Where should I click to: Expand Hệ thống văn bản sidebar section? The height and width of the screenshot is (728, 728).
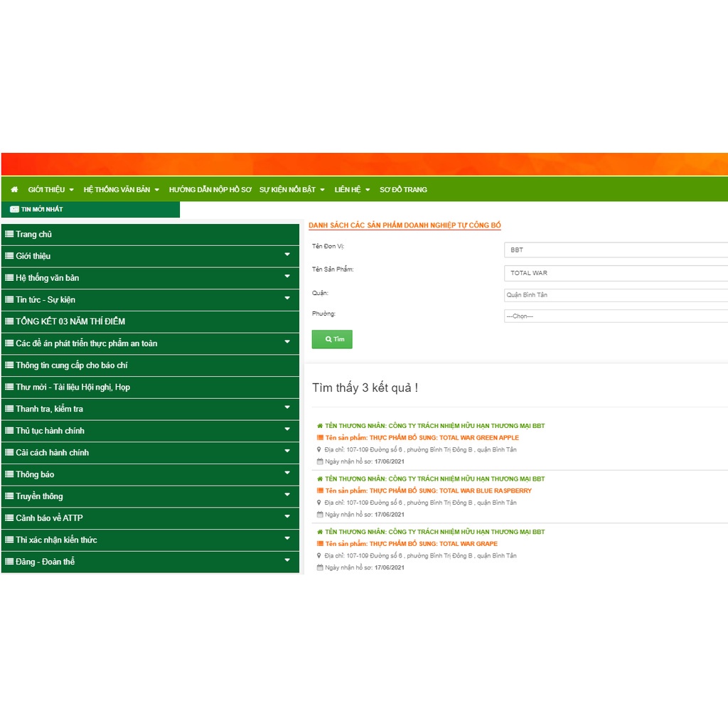coord(287,277)
